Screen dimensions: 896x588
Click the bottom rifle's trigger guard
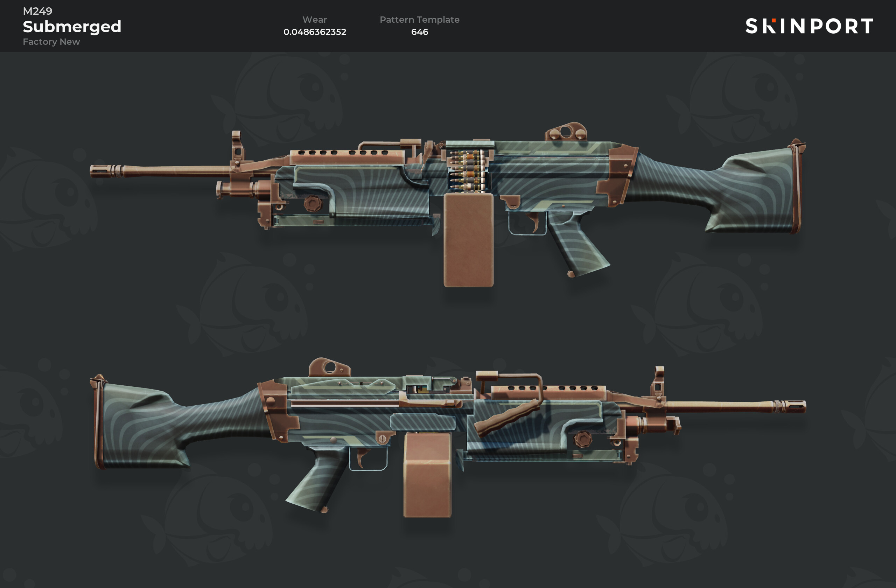368,458
